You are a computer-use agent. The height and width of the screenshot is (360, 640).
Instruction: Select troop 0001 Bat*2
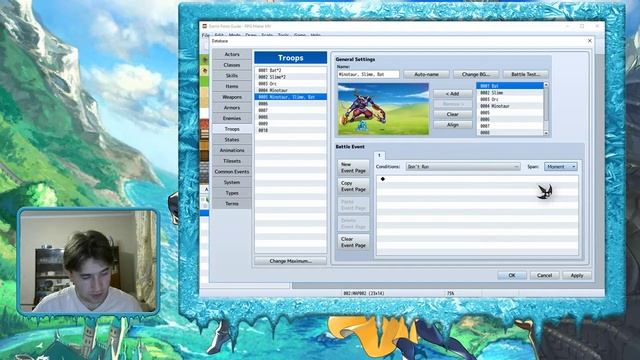tap(290, 70)
